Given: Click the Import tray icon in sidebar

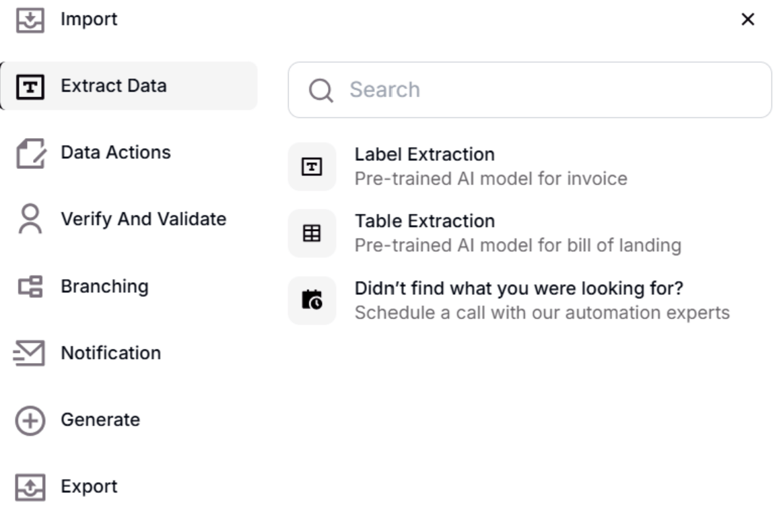Looking at the screenshot, I should [30, 20].
